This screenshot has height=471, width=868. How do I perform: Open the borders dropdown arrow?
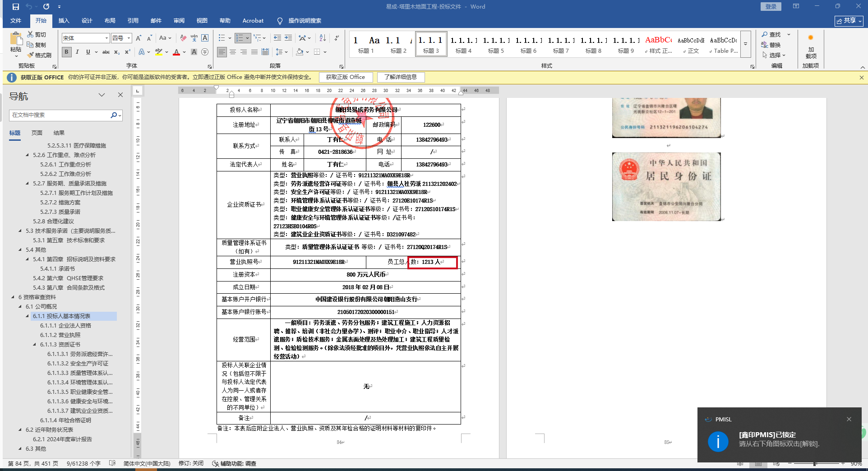325,52
